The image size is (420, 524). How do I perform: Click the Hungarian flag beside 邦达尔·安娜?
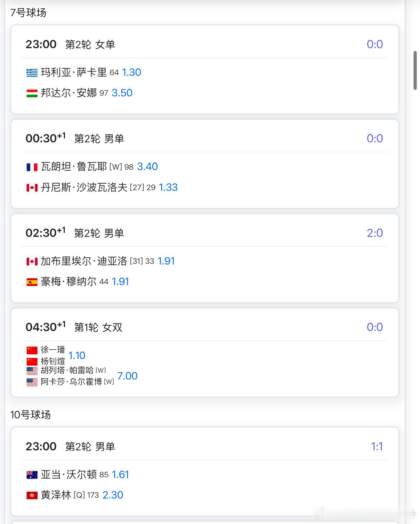click(x=32, y=93)
